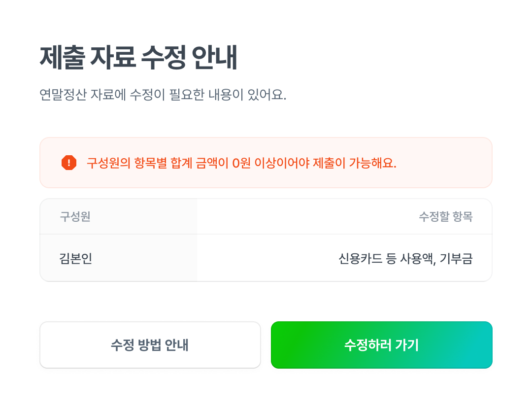Screen dimensions: 532x412
Task: Open the 수정 방법 안내 guide
Action: (x=150, y=345)
